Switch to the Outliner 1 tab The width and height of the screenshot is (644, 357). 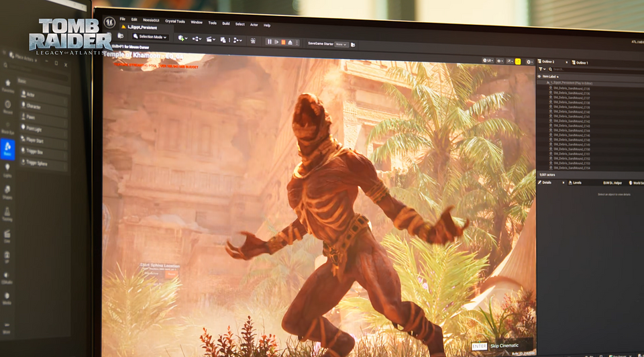pyautogui.click(x=580, y=63)
